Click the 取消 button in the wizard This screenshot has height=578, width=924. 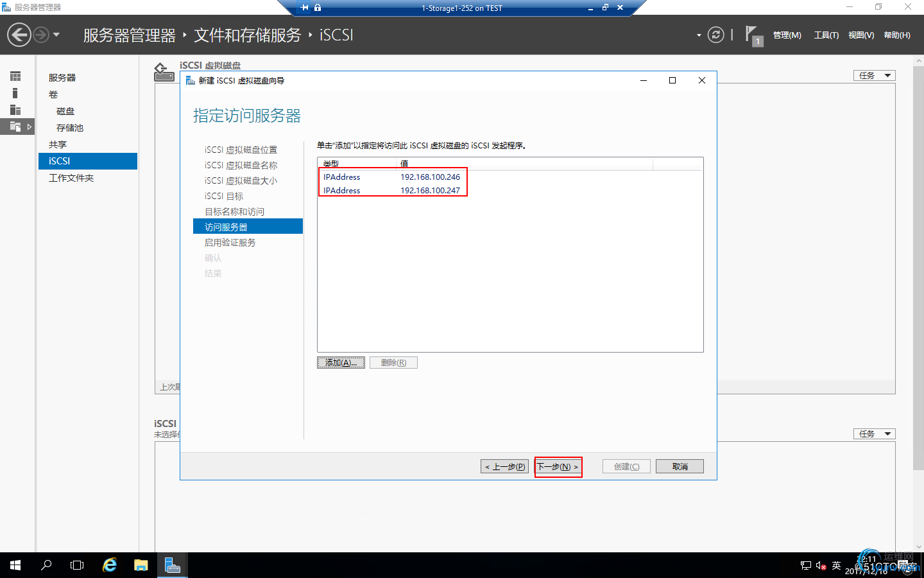point(680,467)
